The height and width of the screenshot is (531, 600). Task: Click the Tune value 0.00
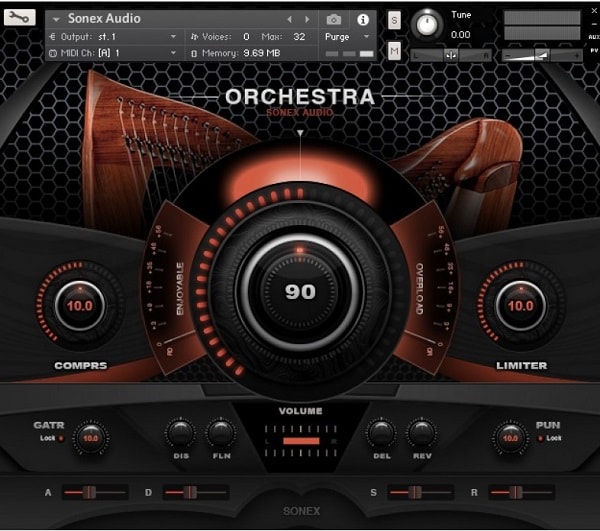tap(460, 35)
